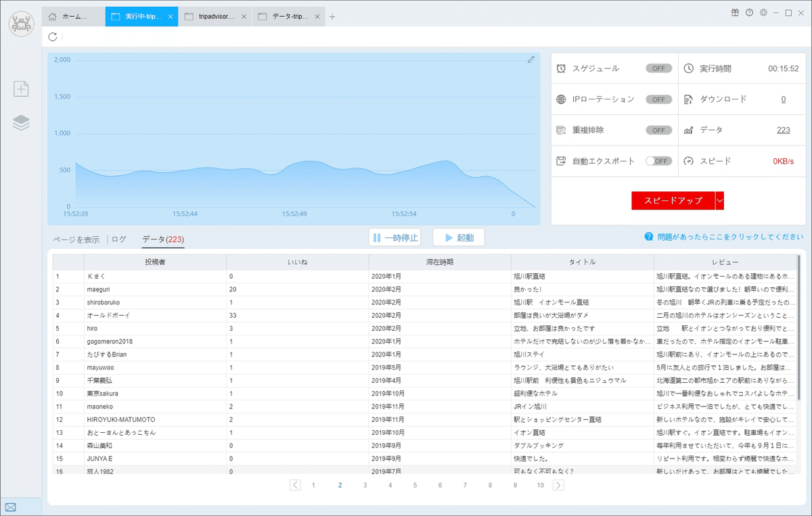Image resolution: width=812 pixels, height=516 pixels.
Task: Close the 実行中-trip tab
Action: click(170, 16)
